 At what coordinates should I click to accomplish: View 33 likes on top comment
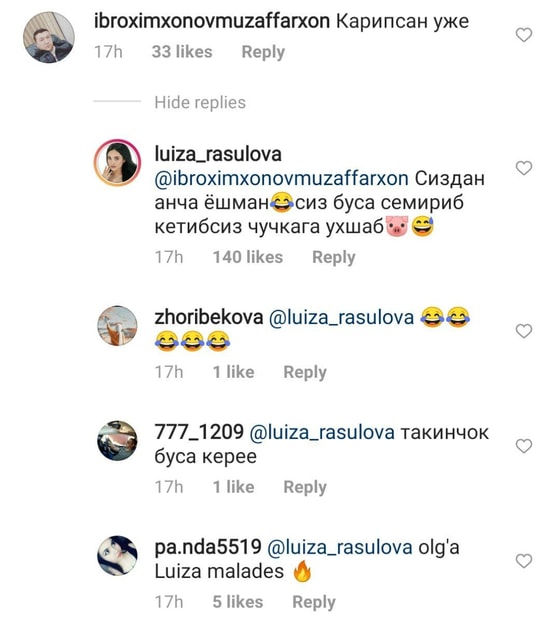click(x=182, y=52)
